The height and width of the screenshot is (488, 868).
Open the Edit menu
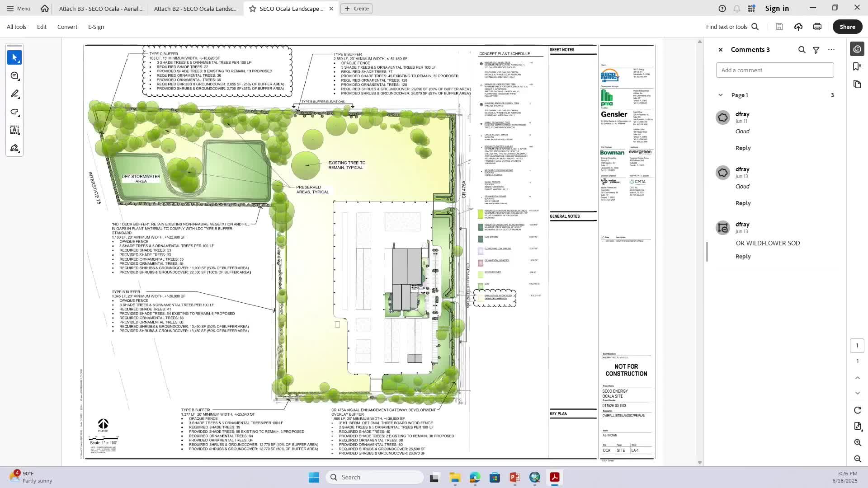tap(42, 27)
